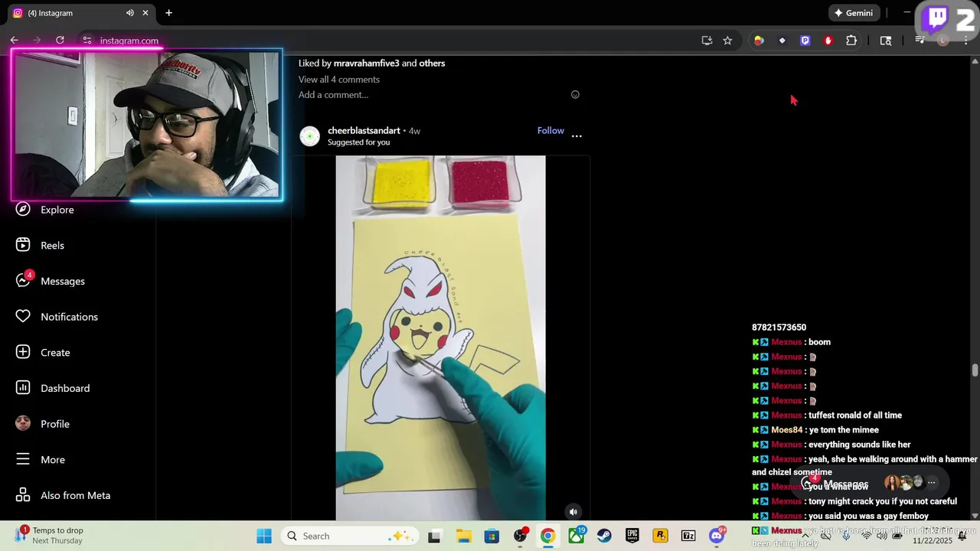This screenshot has height=551, width=980.
Task: Open Steam from taskbar
Action: point(604,536)
